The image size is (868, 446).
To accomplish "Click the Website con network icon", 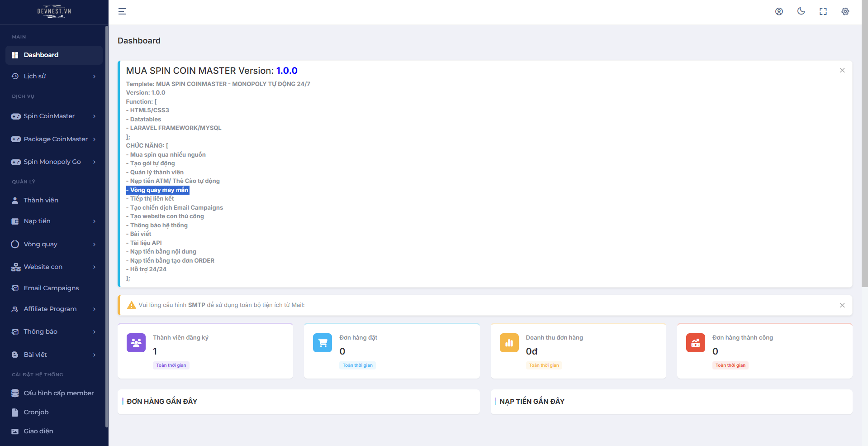I will pyautogui.click(x=16, y=267).
